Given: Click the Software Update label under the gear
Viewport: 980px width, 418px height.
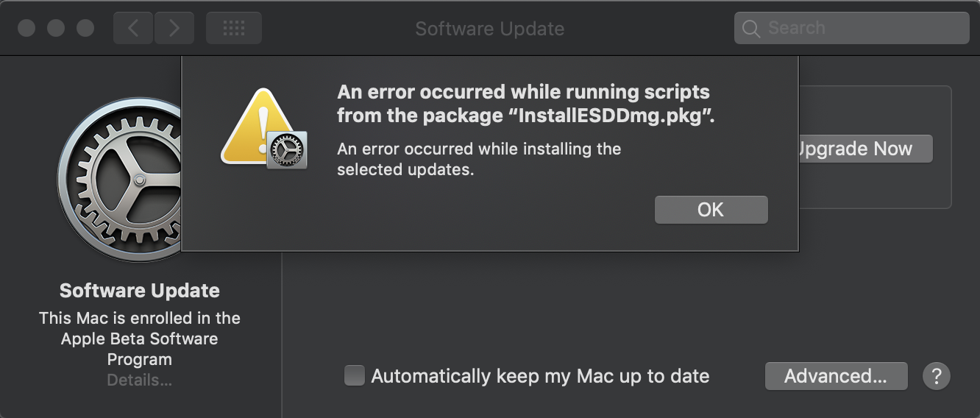Looking at the screenshot, I should (140, 291).
